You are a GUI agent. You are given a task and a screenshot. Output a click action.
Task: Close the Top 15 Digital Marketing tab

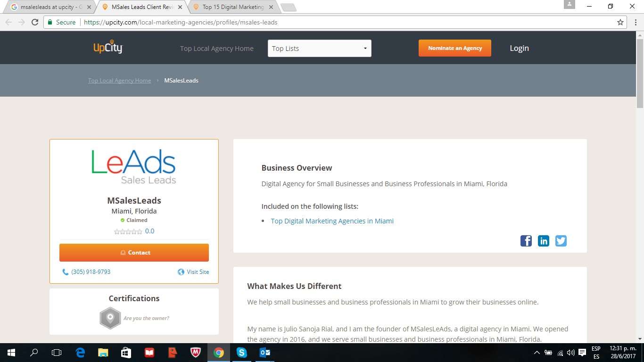point(272,7)
